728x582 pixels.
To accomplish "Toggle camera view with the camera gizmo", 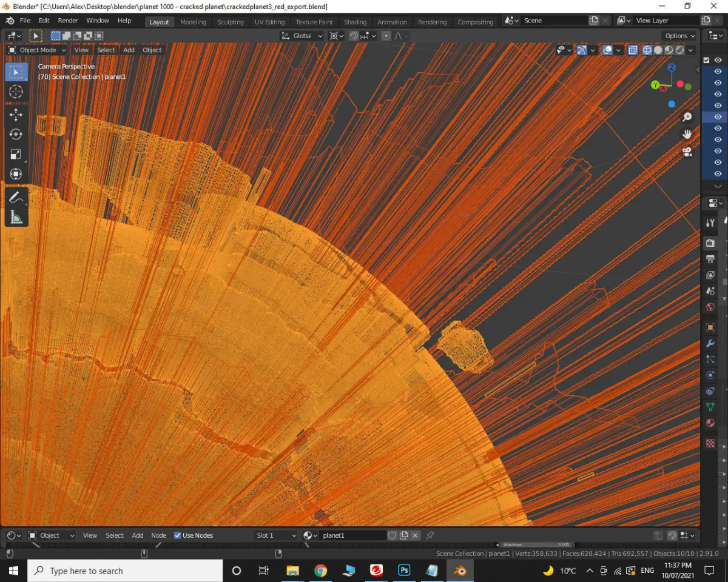I will (687, 152).
